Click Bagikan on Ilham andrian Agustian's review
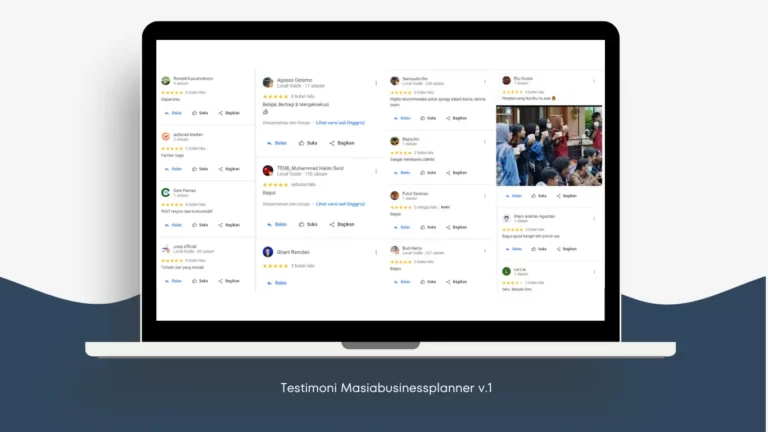This screenshot has width=768, height=432. pyautogui.click(x=567, y=249)
